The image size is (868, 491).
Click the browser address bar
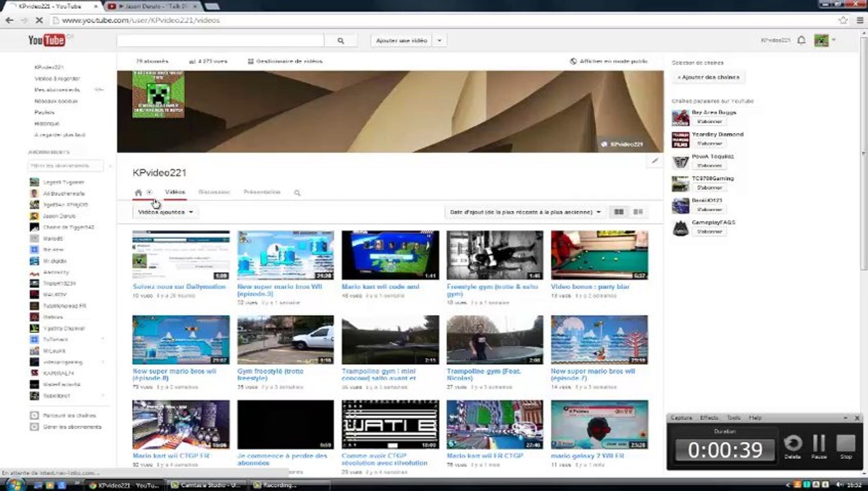444,20
